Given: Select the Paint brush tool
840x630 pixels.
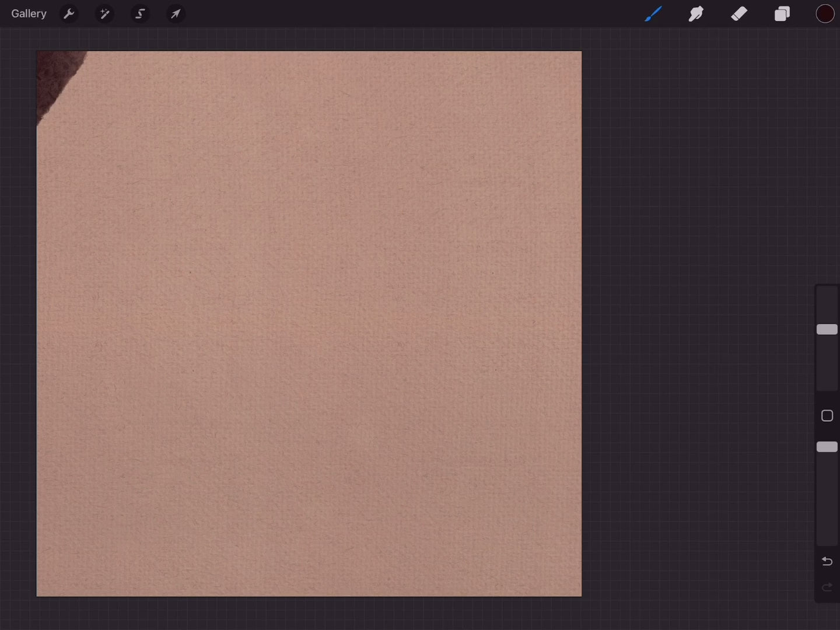Looking at the screenshot, I should pos(653,13).
